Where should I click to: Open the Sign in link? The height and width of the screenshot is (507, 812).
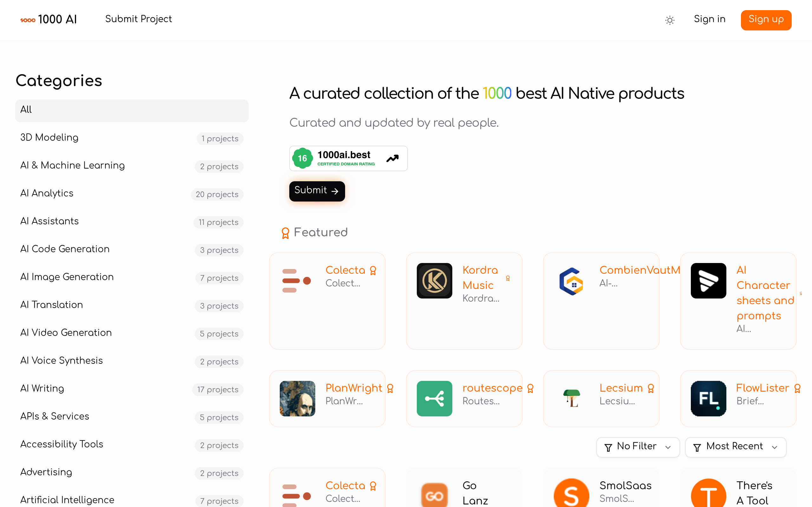tap(710, 19)
